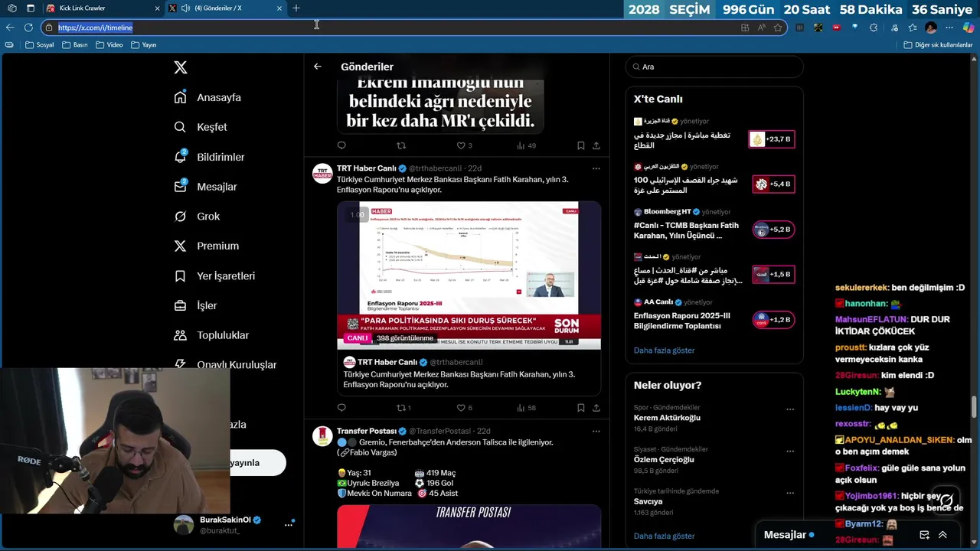The width and height of the screenshot is (980, 551).
Task: Close the Kick Link Crawler tab
Action: (x=157, y=8)
